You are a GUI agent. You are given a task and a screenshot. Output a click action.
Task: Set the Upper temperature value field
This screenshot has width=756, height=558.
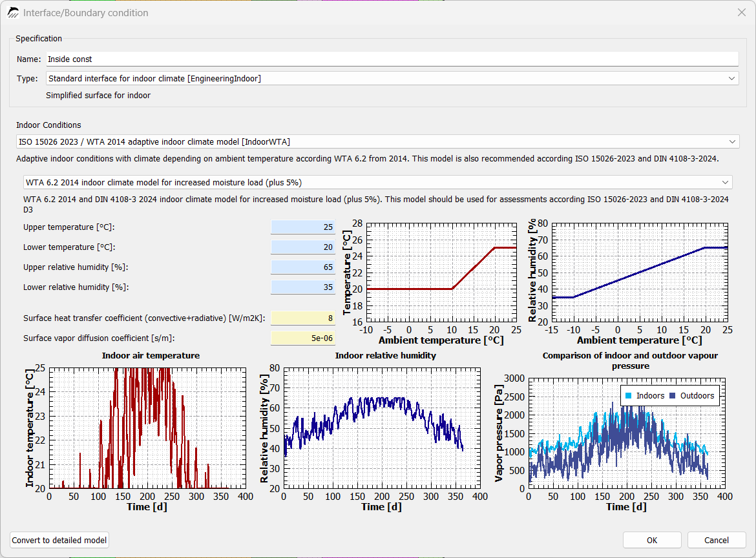pyautogui.click(x=303, y=227)
